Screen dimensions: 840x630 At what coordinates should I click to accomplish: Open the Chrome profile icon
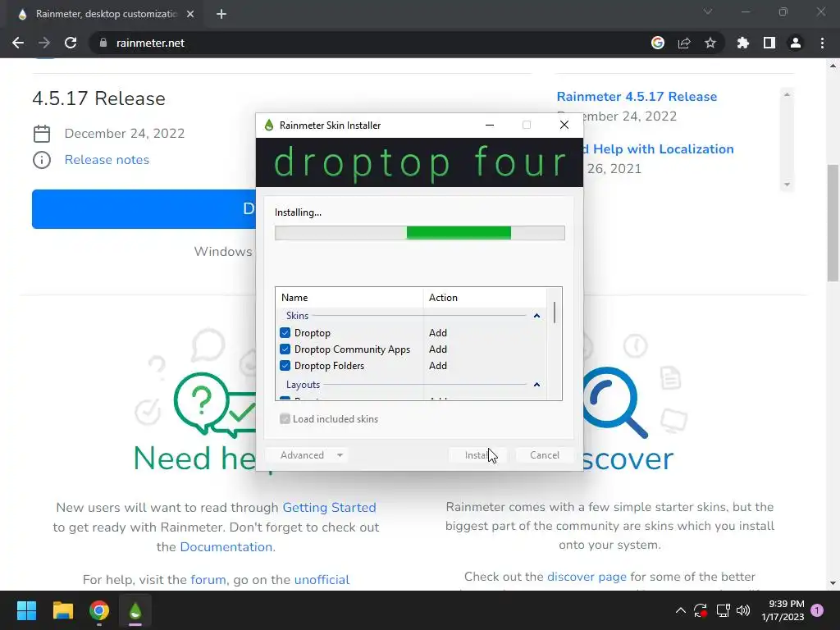796,43
